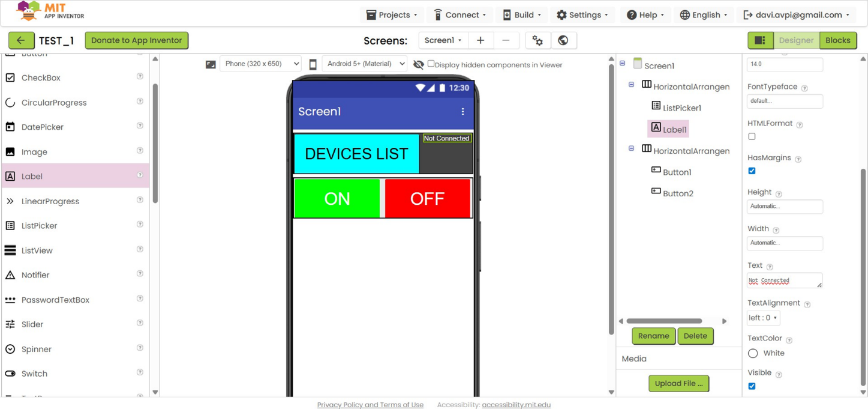Click the CheckBox palette icon

[10, 77]
